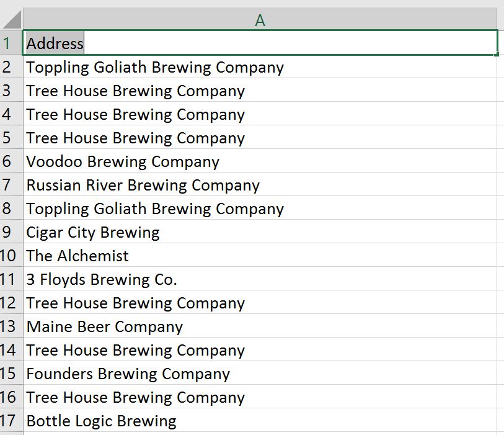This screenshot has height=435, width=504.
Task: Click cell with Voodoo Brewing Company
Action: pos(123,162)
